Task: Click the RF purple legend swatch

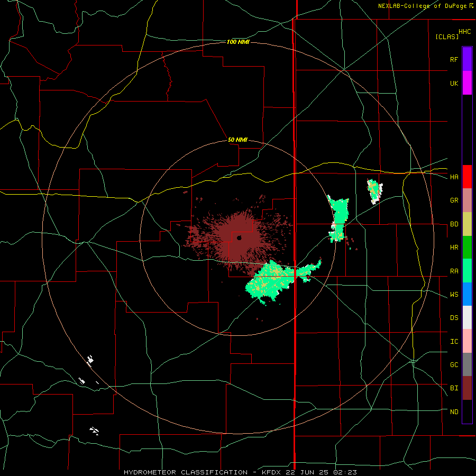Action: click(467, 59)
